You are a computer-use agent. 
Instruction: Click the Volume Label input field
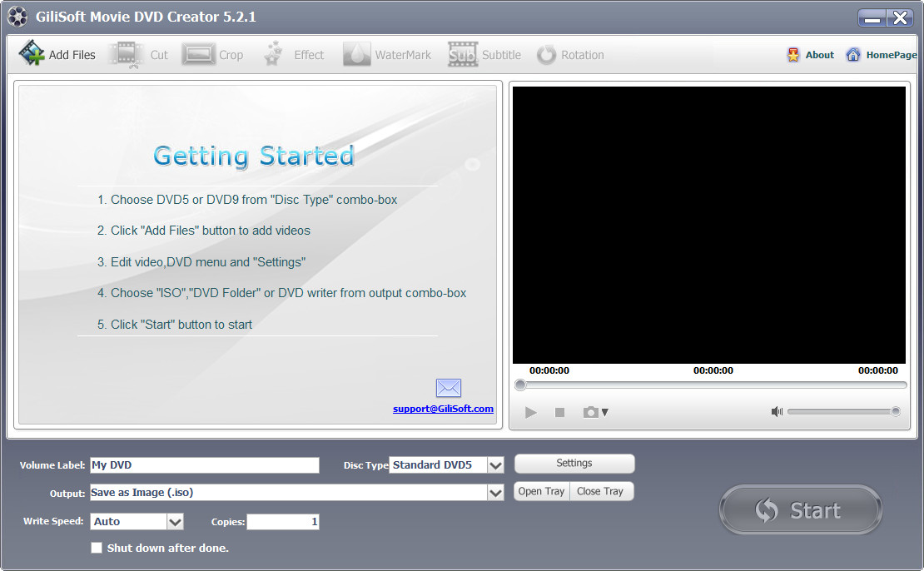[205, 465]
